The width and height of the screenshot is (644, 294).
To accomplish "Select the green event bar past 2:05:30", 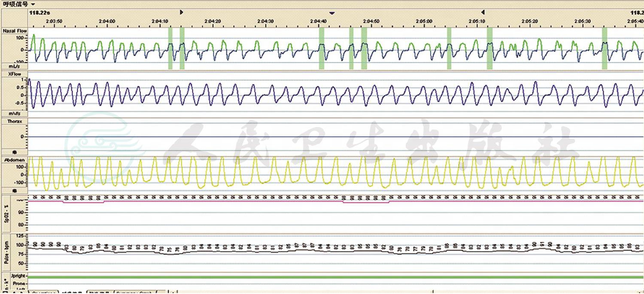I will tap(605, 48).
